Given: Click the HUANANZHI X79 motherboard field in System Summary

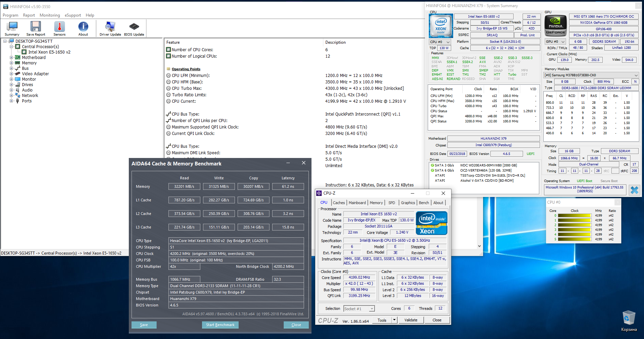Looking at the screenshot, I should click(x=494, y=138).
